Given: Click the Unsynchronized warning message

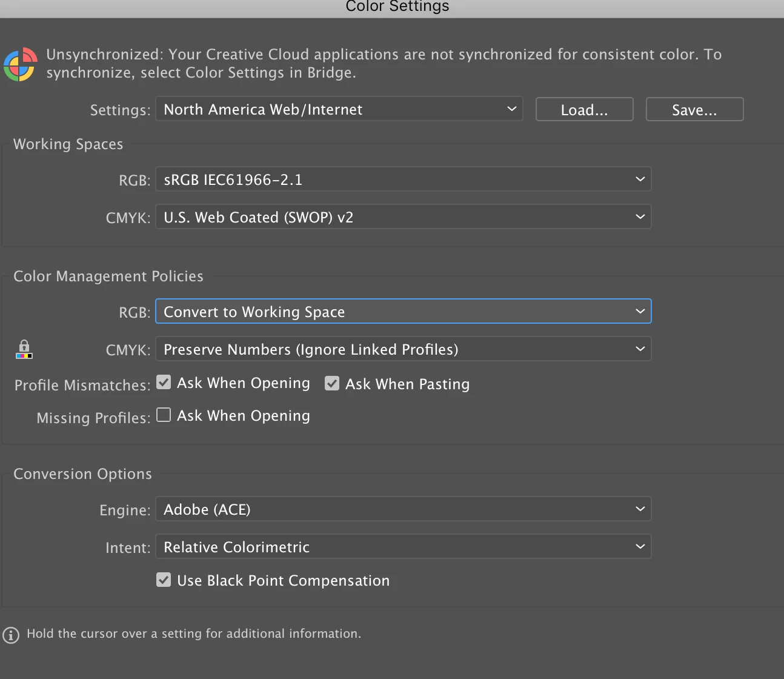Looking at the screenshot, I should coord(384,64).
